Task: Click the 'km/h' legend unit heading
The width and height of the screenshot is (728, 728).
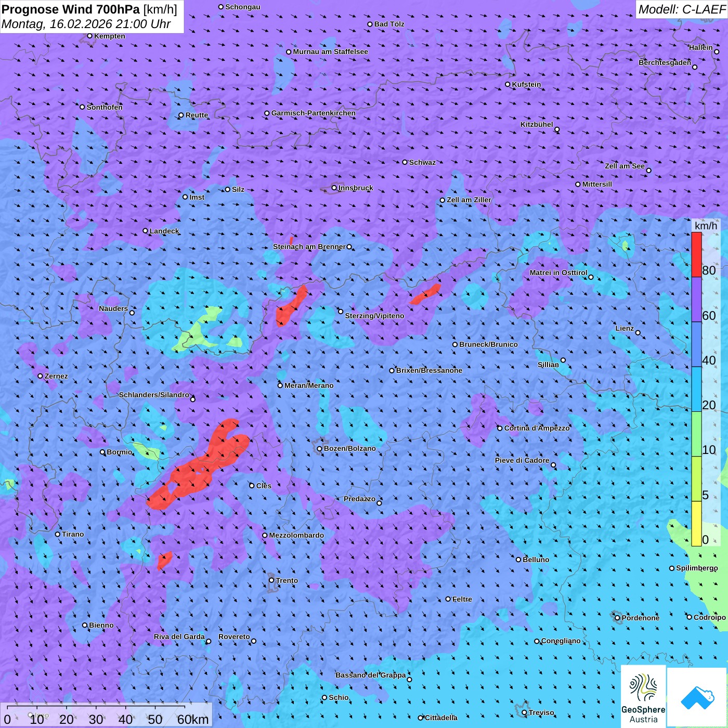Action: [x=706, y=226]
